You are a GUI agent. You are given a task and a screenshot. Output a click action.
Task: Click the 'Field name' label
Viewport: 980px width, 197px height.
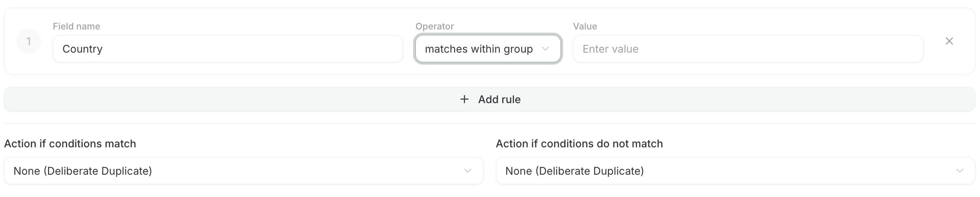(x=76, y=26)
